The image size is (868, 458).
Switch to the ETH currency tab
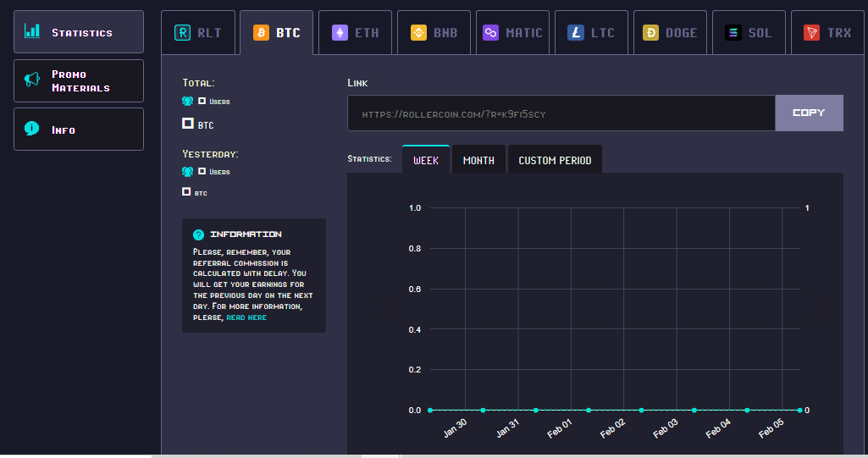[x=356, y=33]
